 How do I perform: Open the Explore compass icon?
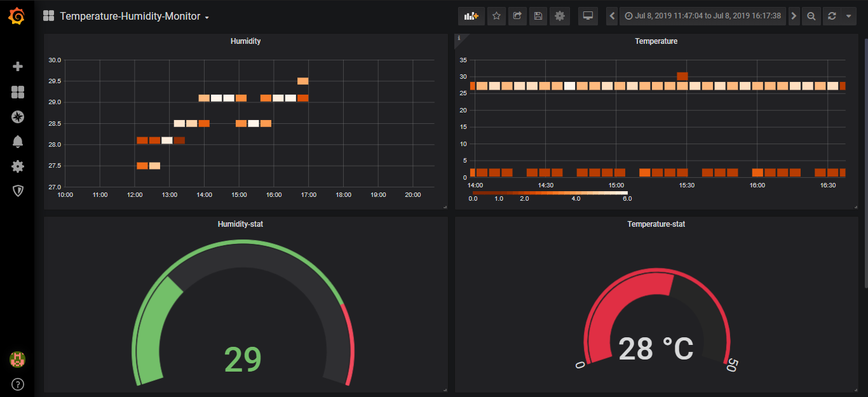pos(18,117)
